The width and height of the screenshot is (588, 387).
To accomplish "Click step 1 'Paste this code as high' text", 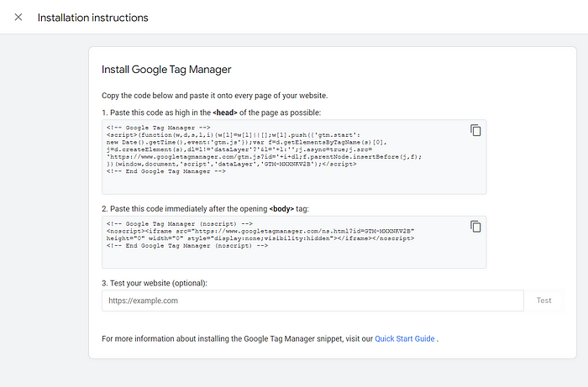I will pos(150,112).
